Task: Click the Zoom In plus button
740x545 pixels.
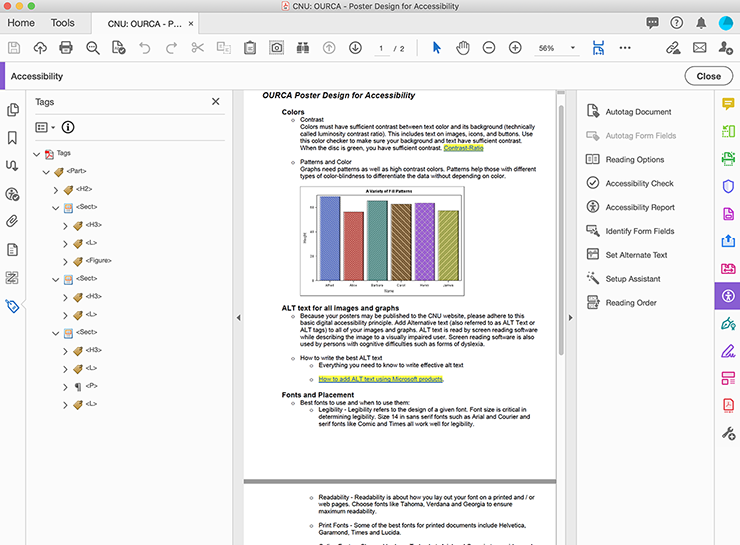Action: (515, 47)
